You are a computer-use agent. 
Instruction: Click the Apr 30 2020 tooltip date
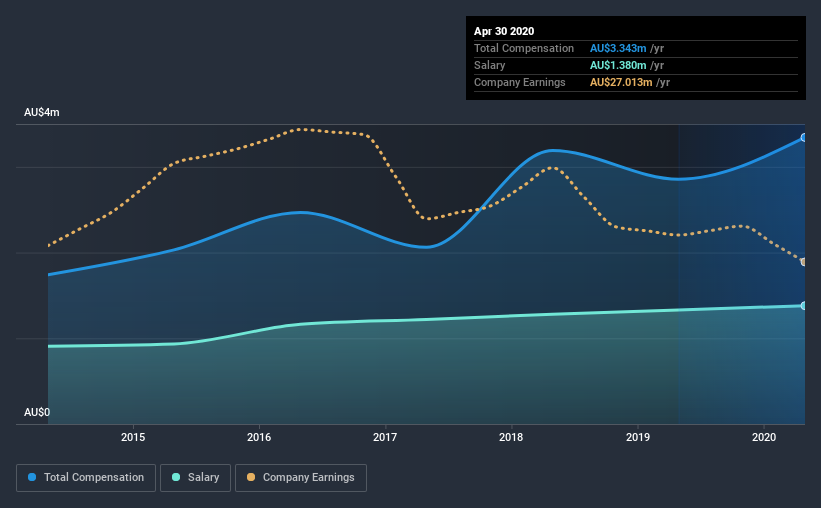point(504,31)
